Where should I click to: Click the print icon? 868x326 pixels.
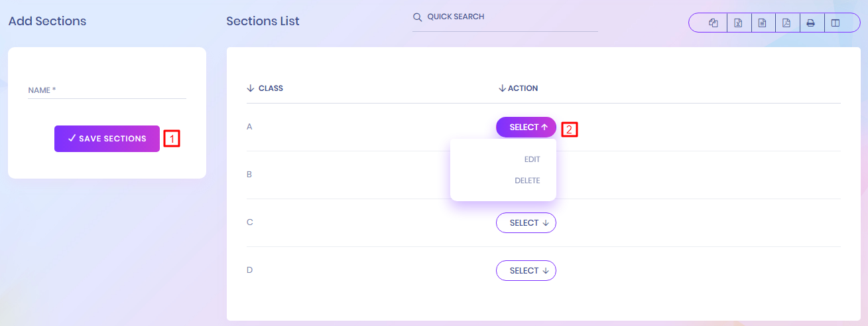pyautogui.click(x=810, y=23)
